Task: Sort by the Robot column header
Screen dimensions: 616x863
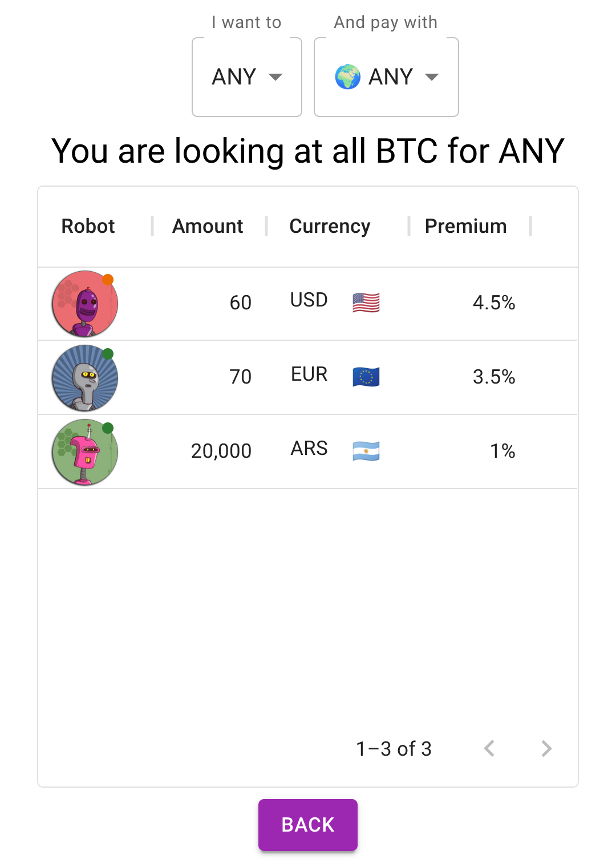Action: pos(88,226)
